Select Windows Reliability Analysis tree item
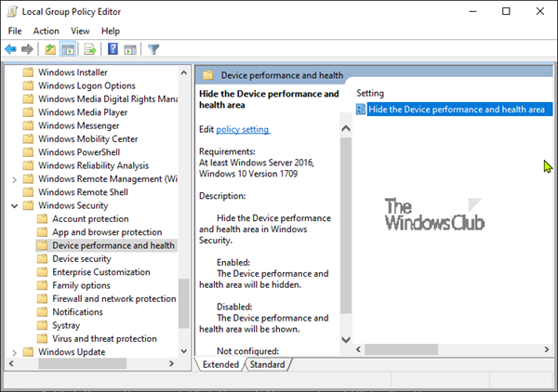Screen dimensions: 558x392 click(94, 165)
